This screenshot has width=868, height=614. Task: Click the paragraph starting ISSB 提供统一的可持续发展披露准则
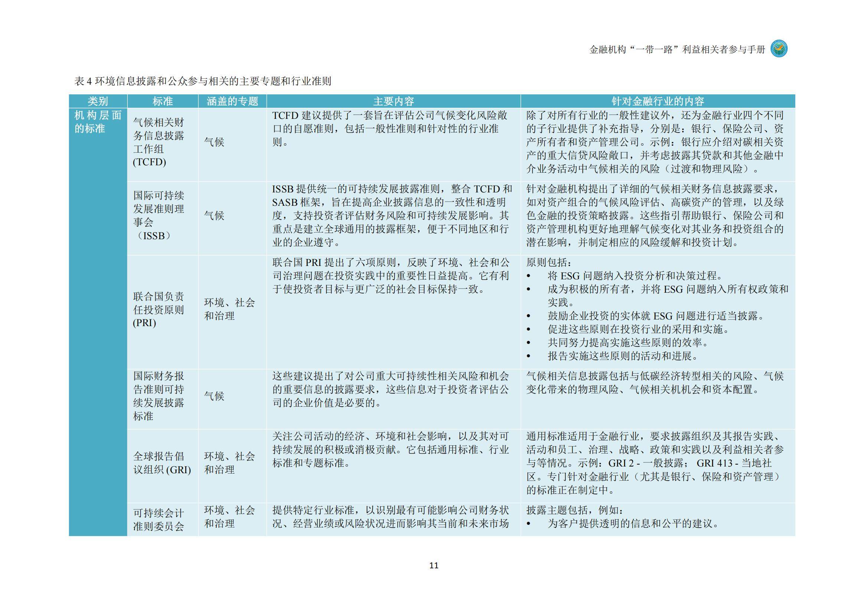[x=392, y=216]
